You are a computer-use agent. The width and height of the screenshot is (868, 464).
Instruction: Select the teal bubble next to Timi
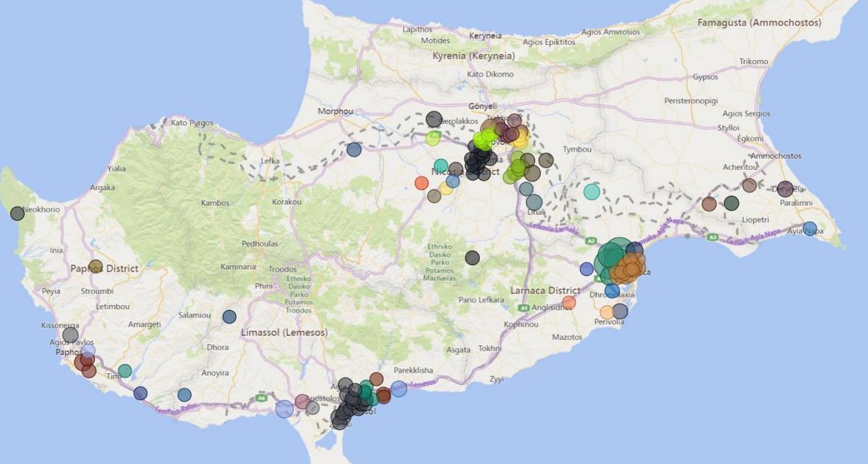[125, 371]
